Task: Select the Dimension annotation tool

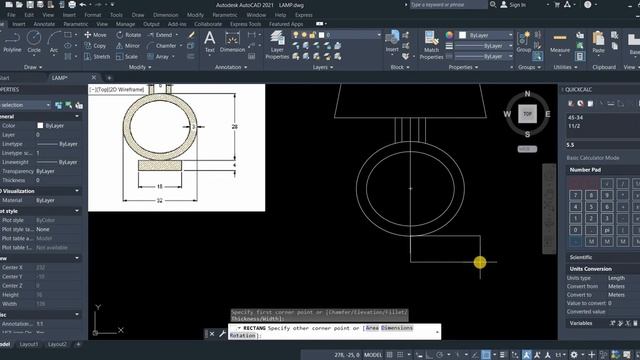Action: coord(232,42)
